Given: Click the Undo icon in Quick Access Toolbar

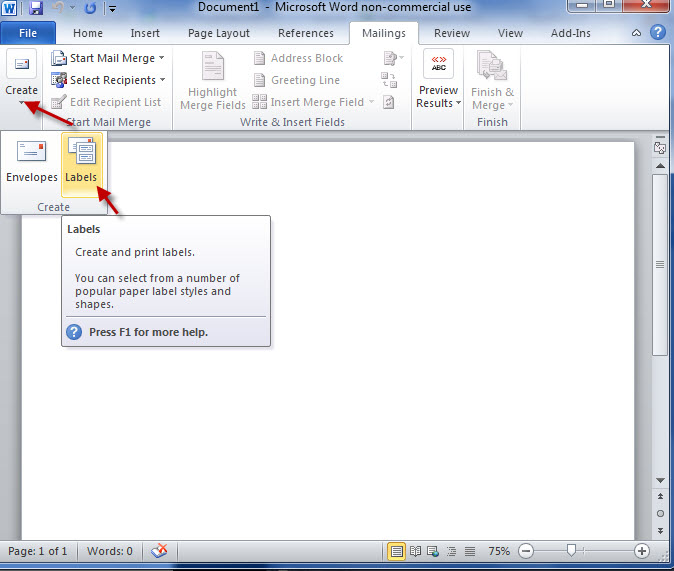Looking at the screenshot, I should [58, 8].
